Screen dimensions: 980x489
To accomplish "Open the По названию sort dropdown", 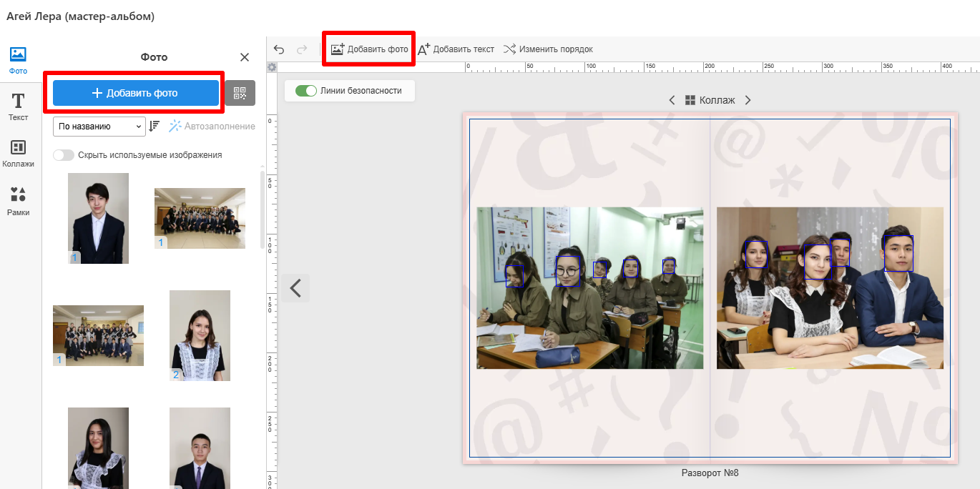I will pos(99,127).
